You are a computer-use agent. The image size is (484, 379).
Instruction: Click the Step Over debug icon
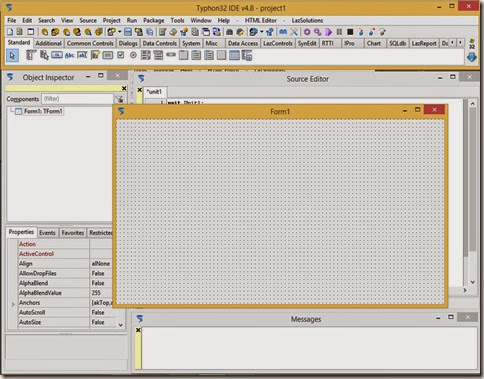[x=372, y=32]
